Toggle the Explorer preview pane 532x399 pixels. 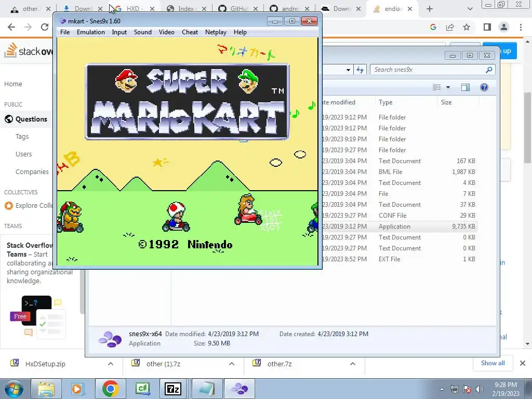tap(465, 87)
